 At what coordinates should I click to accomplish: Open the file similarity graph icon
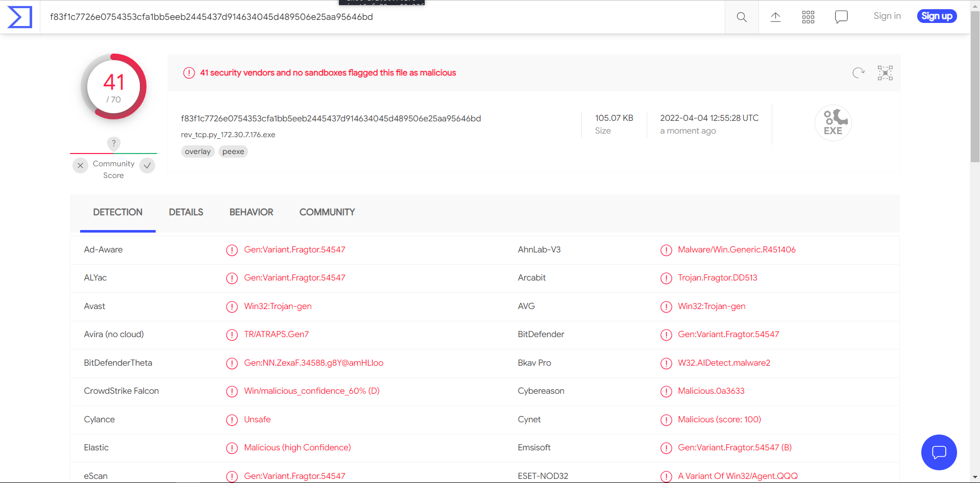885,73
